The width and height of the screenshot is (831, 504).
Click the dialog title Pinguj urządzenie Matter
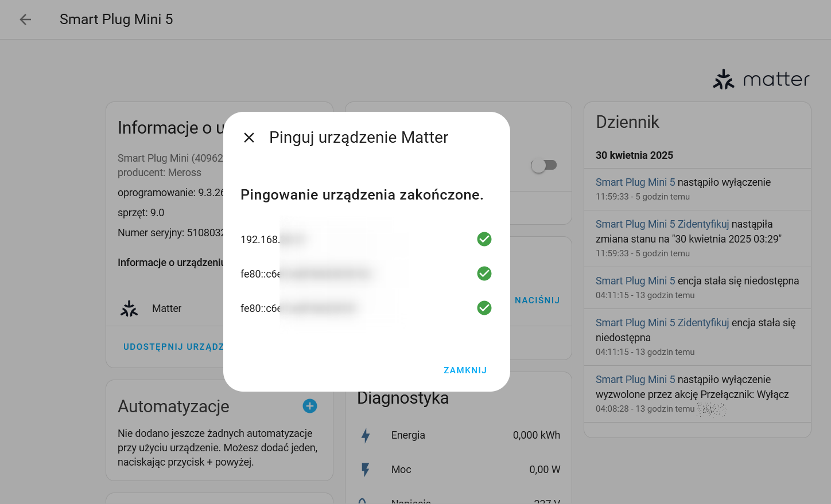359,138
